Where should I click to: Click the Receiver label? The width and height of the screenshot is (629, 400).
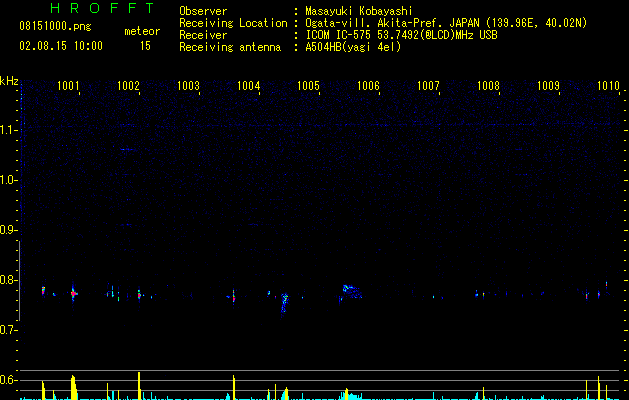(203, 35)
